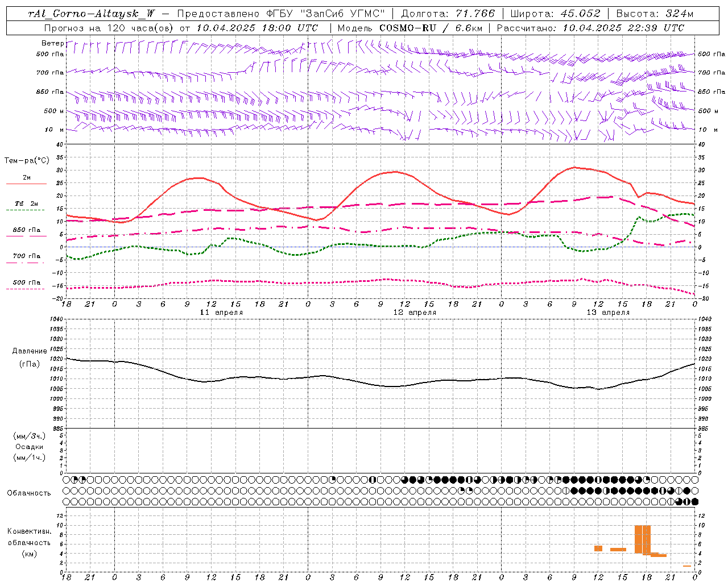Click the 500 м wind level label on the left

click(54, 111)
